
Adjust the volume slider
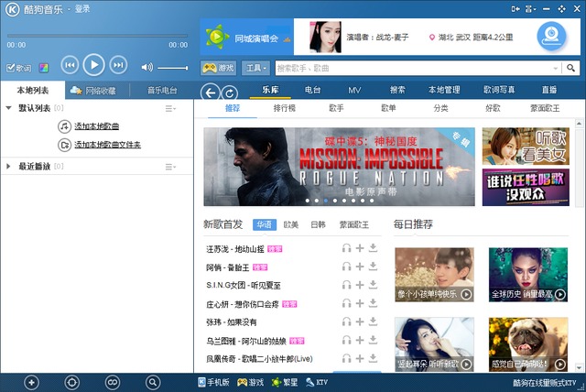[172, 68]
